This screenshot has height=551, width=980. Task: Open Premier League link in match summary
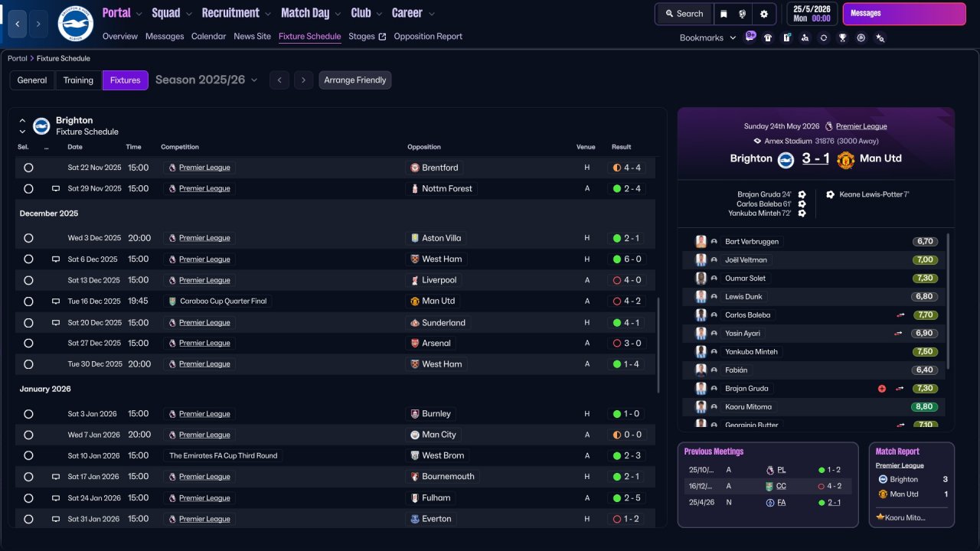click(x=861, y=126)
